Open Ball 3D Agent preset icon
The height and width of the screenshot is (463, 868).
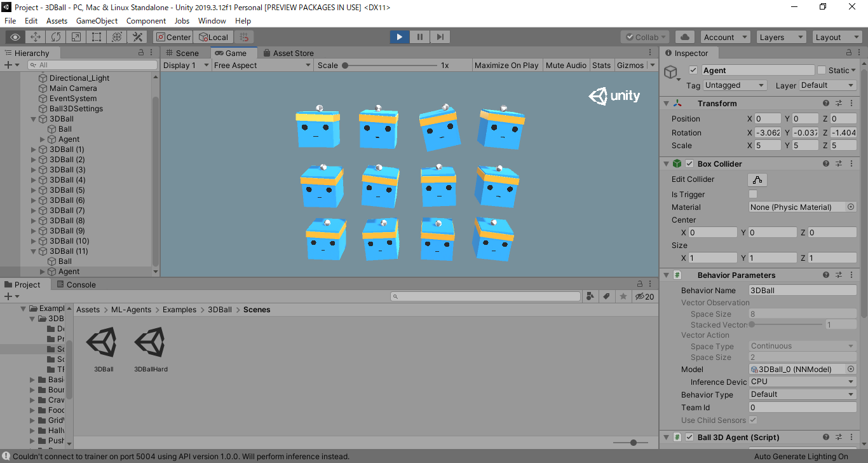pyautogui.click(x=839, y=437)
